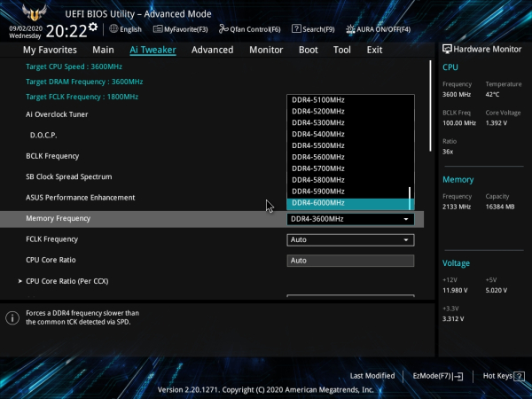The height and width of the screenshot is (399, 532).
Task: Click FCLK Frequency label
Action: pyautogui.click(x=52, y=239)
